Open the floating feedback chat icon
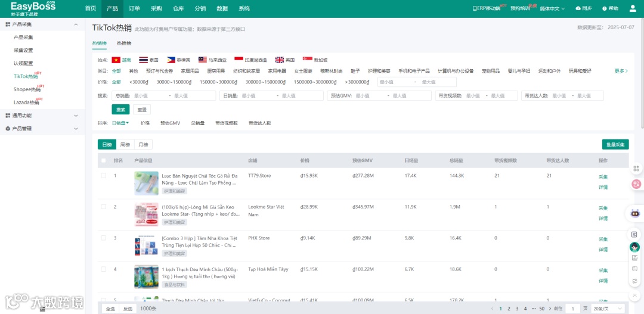This screenshot has height=314, width=644. click(x=635, y=269)
